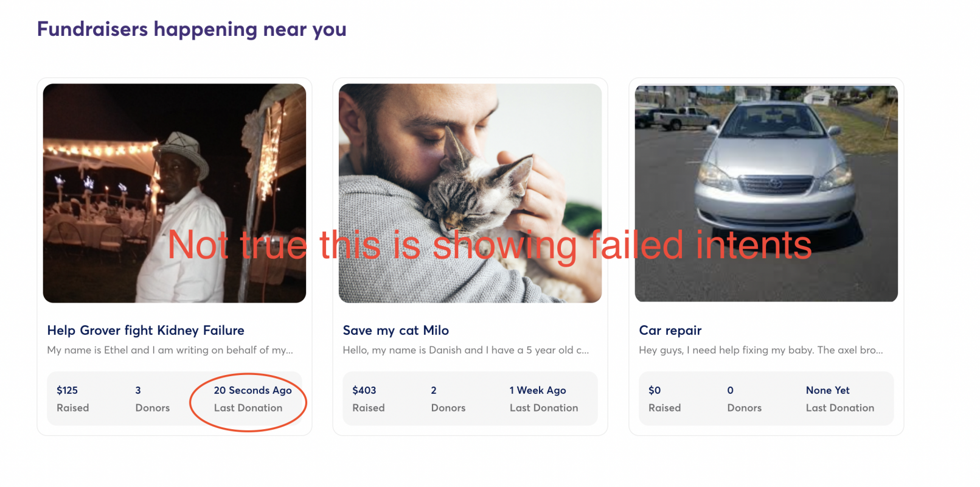This screenshot has height=487, width=980.
Task: Click the red "Not true" annotation text
Action: pos(489,245)
